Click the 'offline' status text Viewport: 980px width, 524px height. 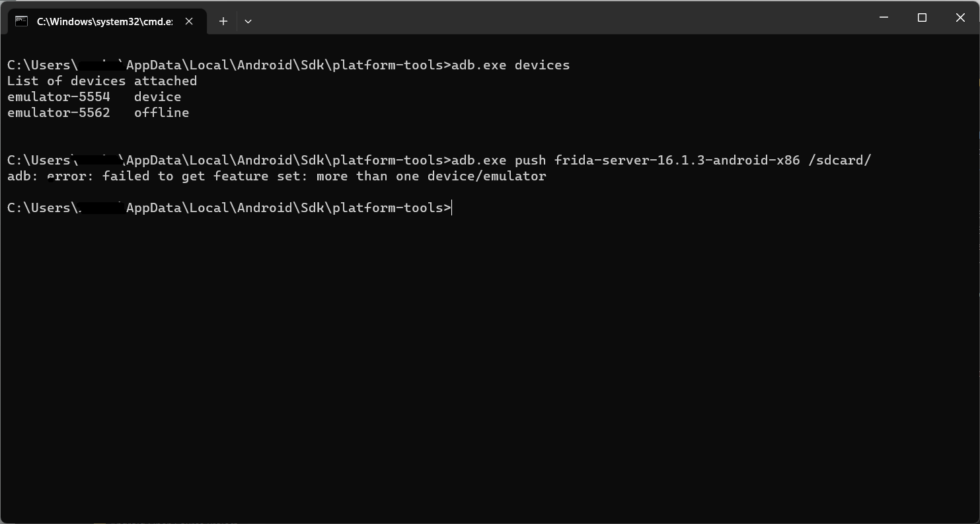pyautogui.click(x=161, y=112)
